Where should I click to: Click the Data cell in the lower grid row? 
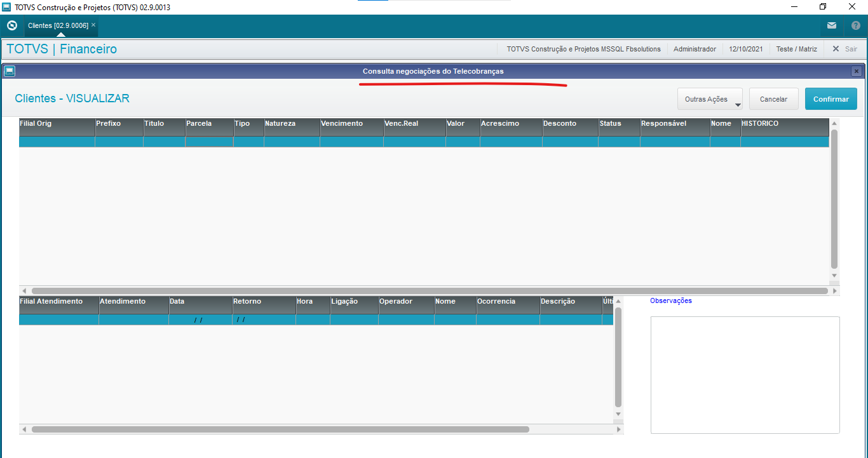(x=200, y=320)
